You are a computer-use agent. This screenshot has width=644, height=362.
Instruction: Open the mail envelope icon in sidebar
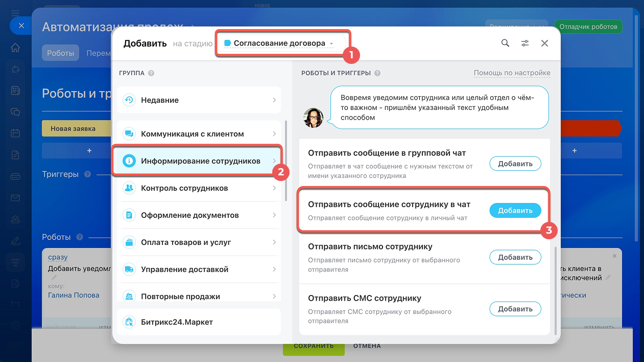[15, 198]
